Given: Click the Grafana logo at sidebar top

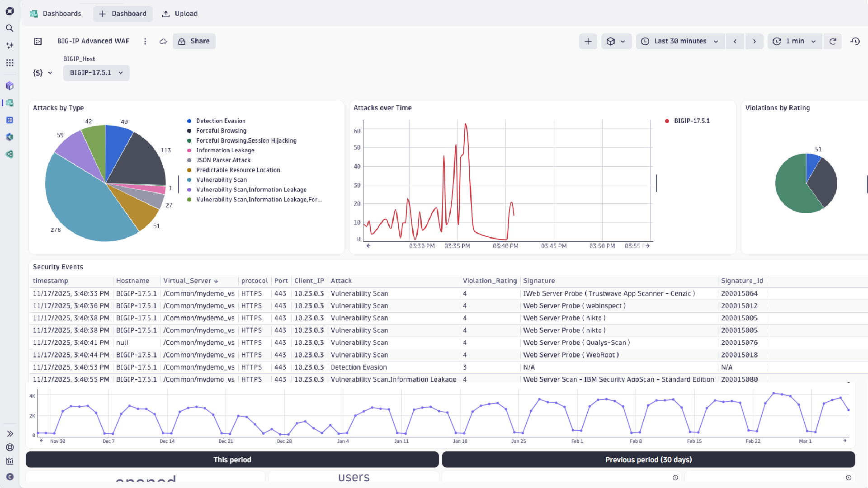Looking at the screenshot, I should click(9, 11).
